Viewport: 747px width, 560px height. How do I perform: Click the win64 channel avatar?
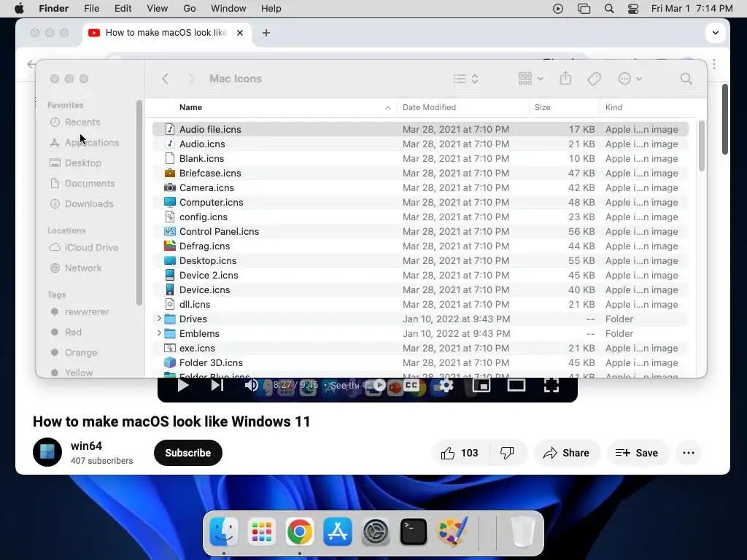(47, 452)
